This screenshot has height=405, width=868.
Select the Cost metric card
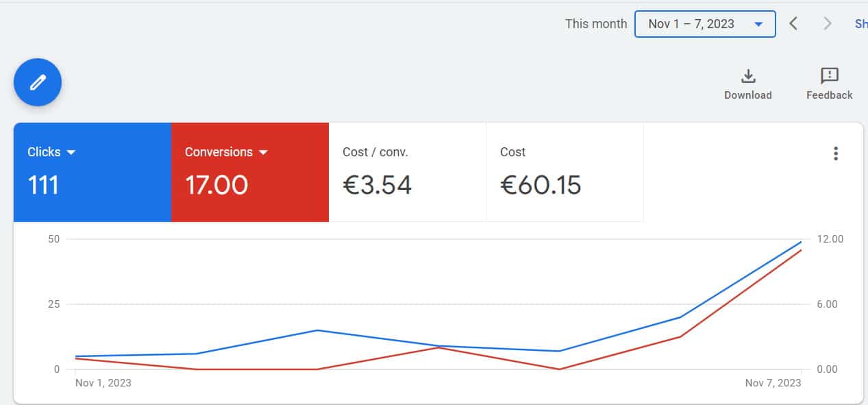(x=565, y=172)
